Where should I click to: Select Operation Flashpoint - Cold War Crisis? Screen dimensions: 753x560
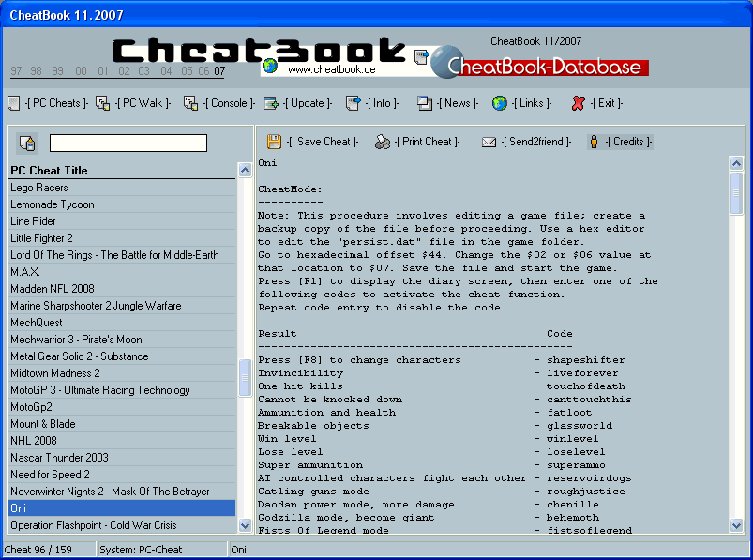pyautogui.click(x=122, y=525)
